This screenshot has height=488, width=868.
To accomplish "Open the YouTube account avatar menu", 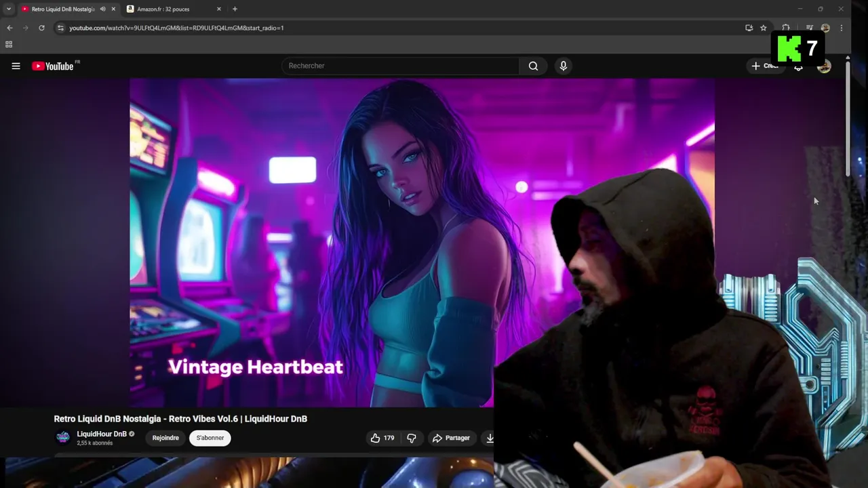I will (x=824, y=66).
